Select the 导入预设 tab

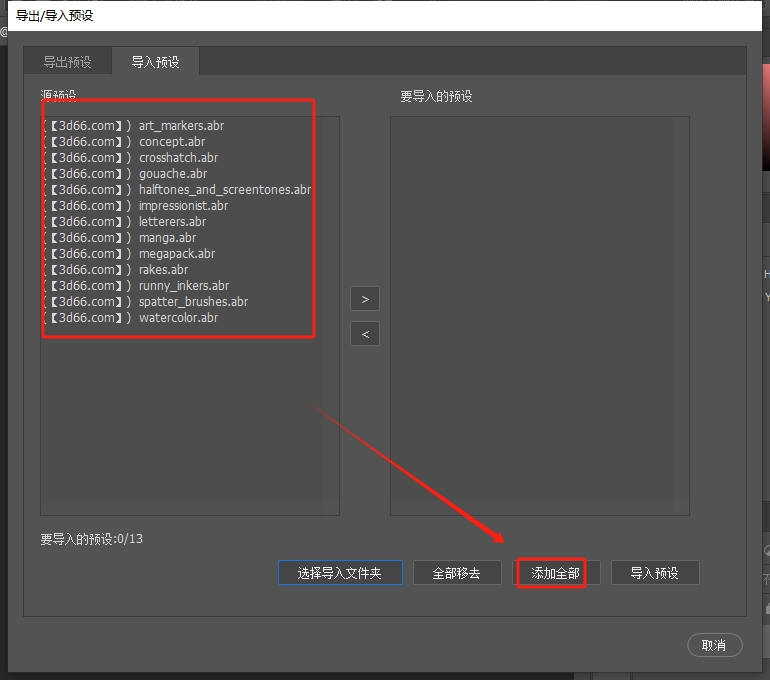coord(155,62)
